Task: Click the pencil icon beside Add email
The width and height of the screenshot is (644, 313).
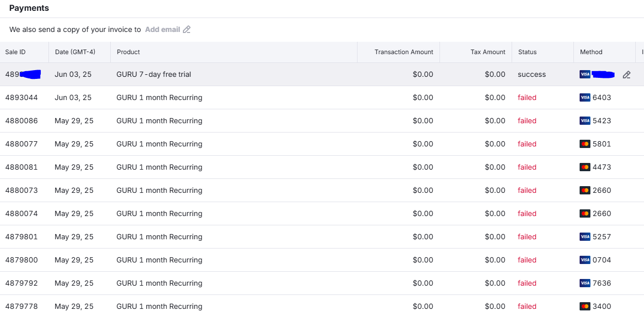Action: pos(187,29)
